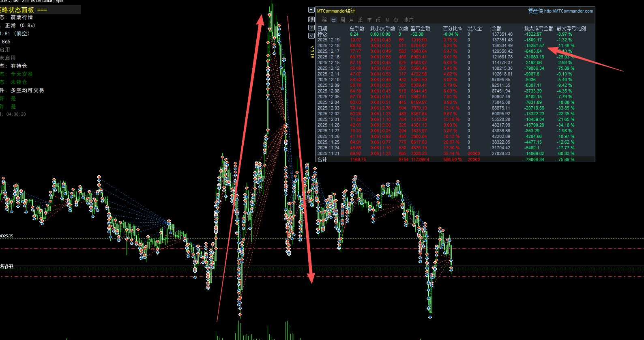This screenshot has width=644, height=340.
Task: Select the 2025.12.15 date row
Action: coord(328,62)
